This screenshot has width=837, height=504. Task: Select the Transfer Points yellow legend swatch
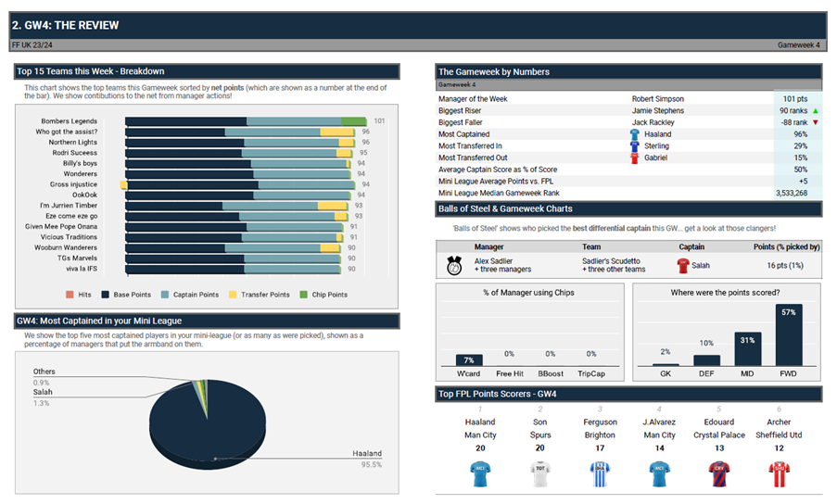[x=235, y=295]
